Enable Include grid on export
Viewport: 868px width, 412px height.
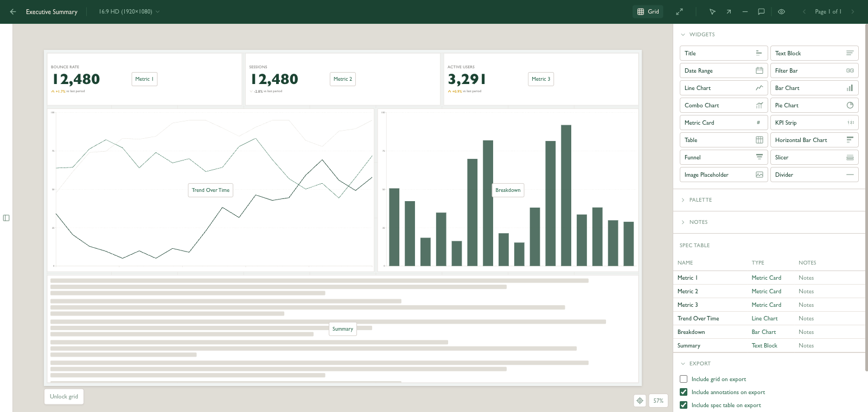[x=684, y=379]
